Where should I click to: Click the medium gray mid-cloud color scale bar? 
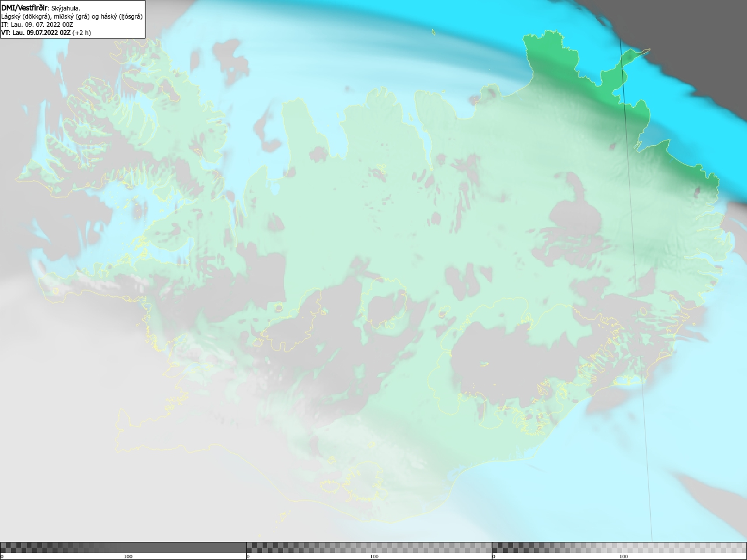coord(369,548)
